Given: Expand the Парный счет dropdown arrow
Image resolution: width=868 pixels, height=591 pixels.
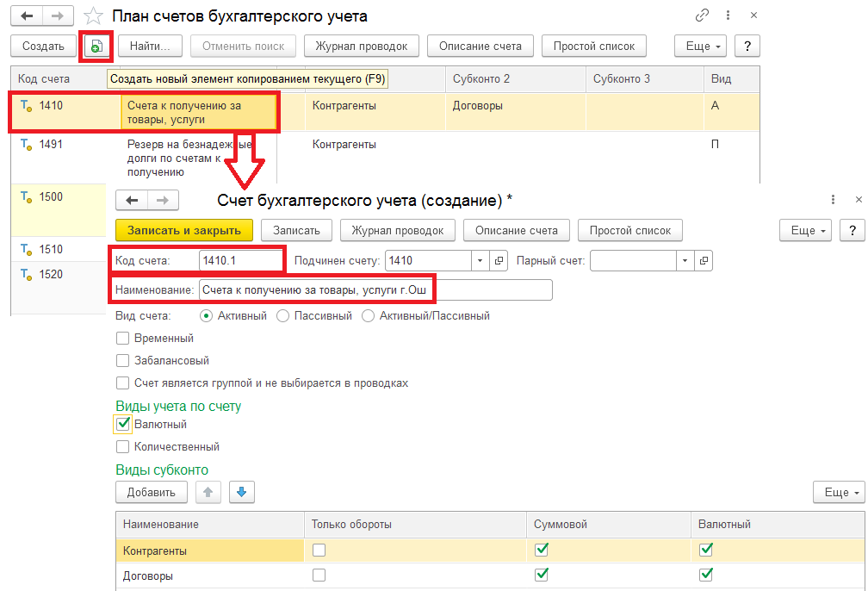Looking at the screenshot, I should point(685,260).
